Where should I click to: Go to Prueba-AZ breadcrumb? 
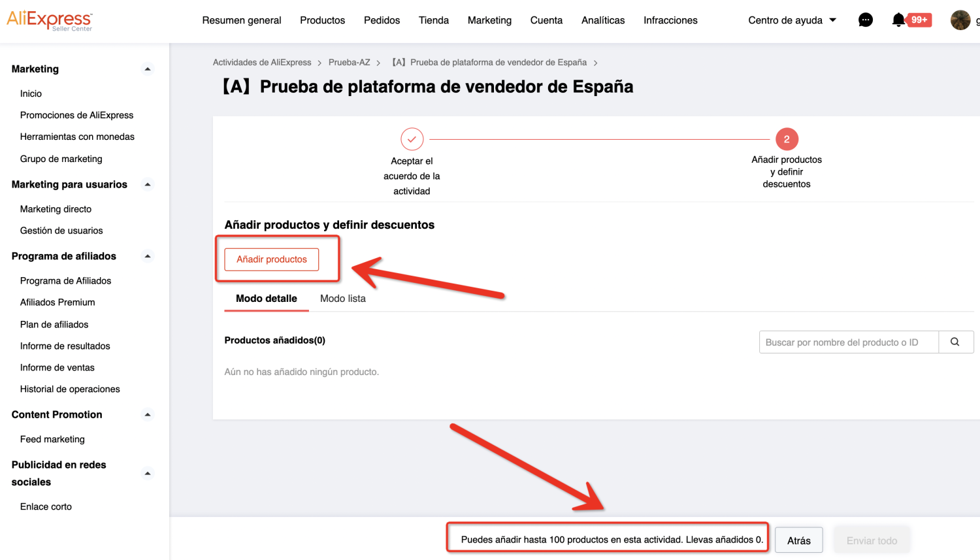coord(350,63)
